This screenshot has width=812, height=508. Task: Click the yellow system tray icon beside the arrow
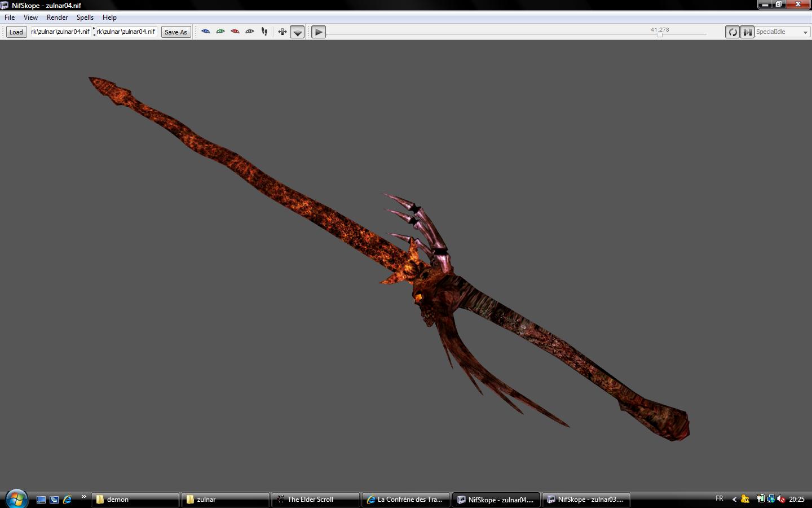point(745,499)
